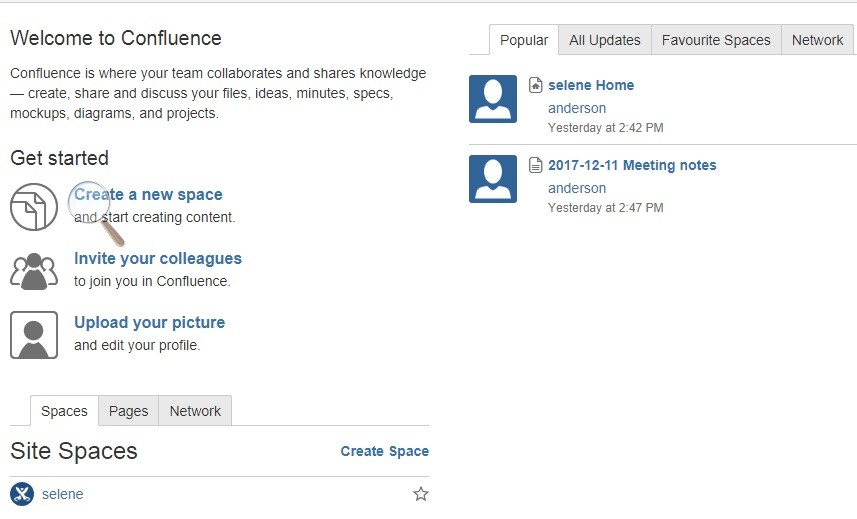857x519 pixels.
Task: Open the selene space link in Site Spaces
Action: pos(62,494)
